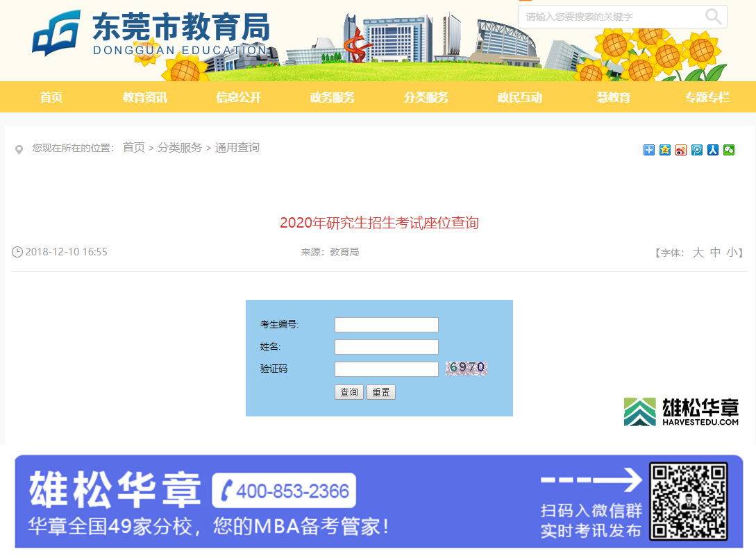Click the 考生编号 input field
This screenshot has width=756, height=558.
(386, 324)
